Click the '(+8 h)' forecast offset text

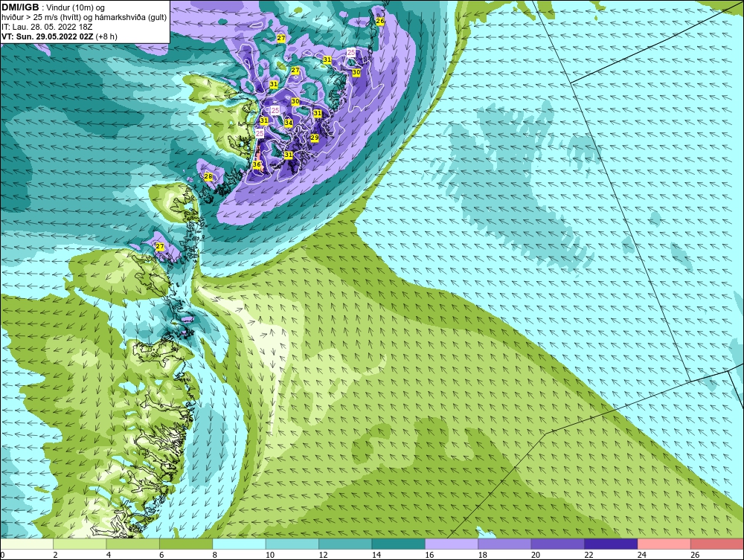tap(106, 36)
